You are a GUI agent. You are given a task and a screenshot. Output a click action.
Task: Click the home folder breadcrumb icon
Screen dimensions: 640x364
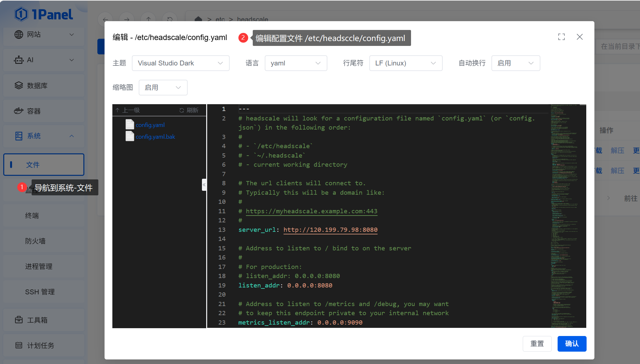click(198, 19)
